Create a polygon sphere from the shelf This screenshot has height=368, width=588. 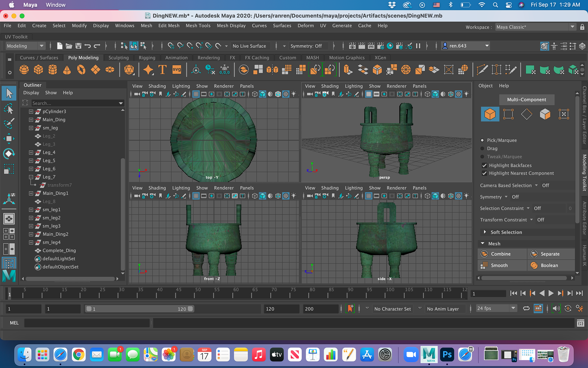(x=24, y=70)
